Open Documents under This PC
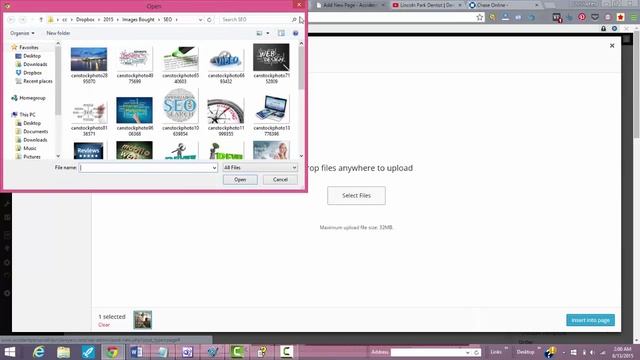Screen dimensions: 640x360 point(36,131)
